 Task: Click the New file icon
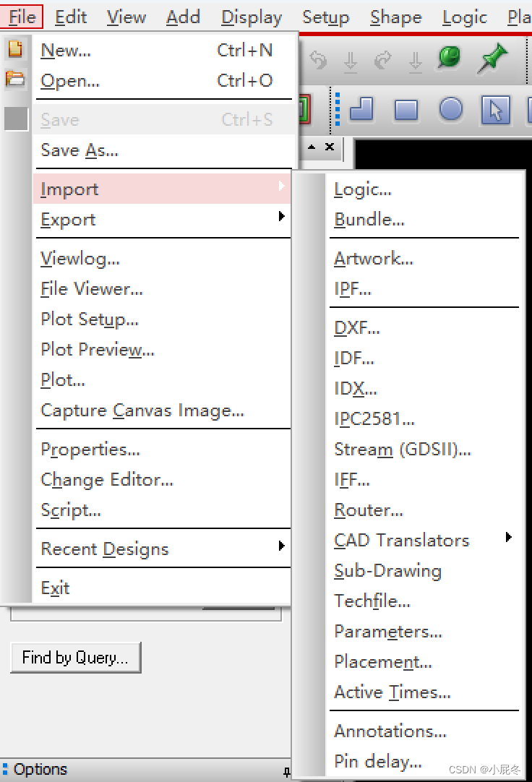point(15,49)
